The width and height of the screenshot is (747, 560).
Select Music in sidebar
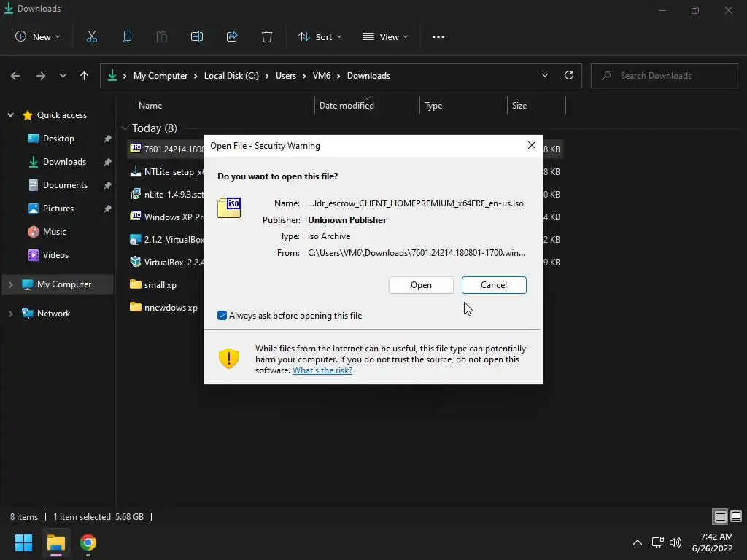tap(54, 232)
